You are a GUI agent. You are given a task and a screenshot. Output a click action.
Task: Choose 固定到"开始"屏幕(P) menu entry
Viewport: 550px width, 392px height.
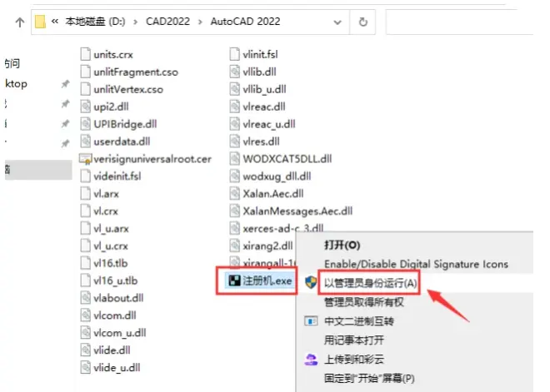pos(369,379)
